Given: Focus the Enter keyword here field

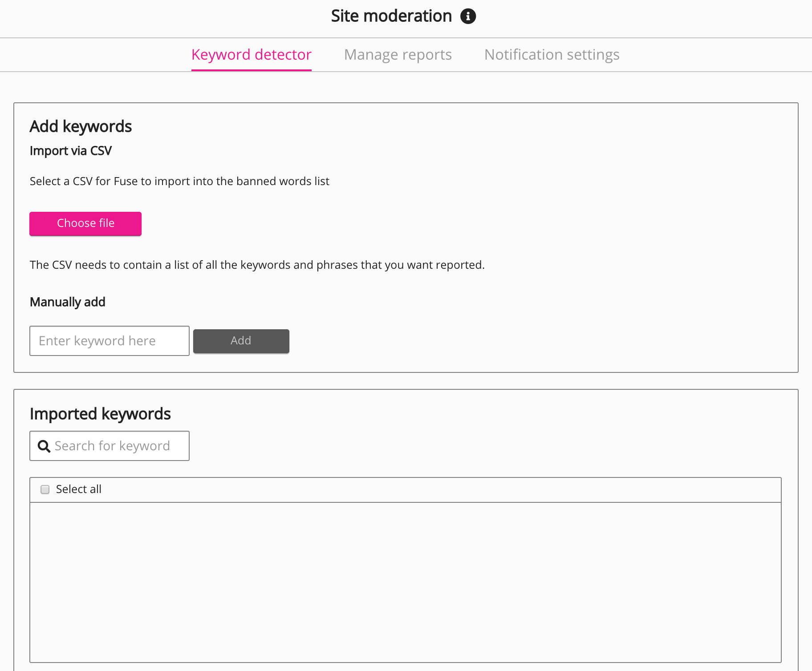Looking at the screenshot, I should tap(110, 341).
